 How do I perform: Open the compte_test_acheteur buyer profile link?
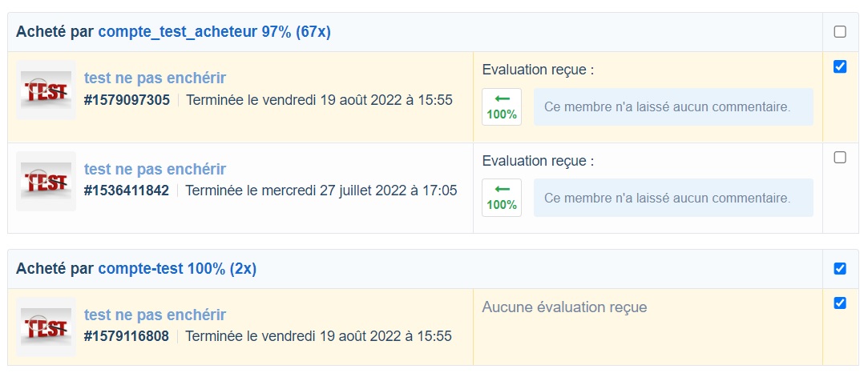tap(176, 32)
